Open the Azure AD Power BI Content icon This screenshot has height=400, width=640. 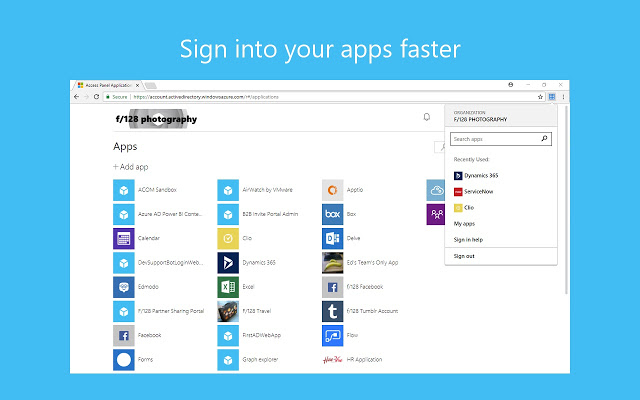tap(124, 214)
